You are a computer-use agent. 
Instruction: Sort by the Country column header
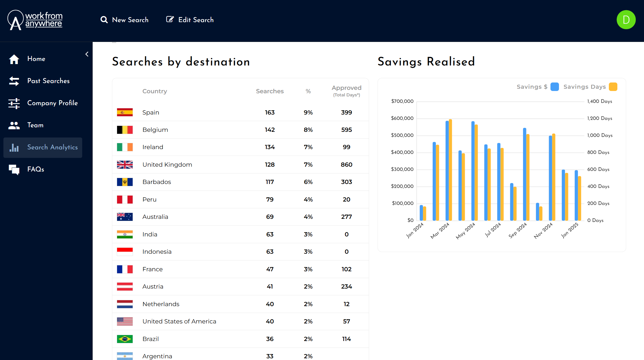coord(154,91)
